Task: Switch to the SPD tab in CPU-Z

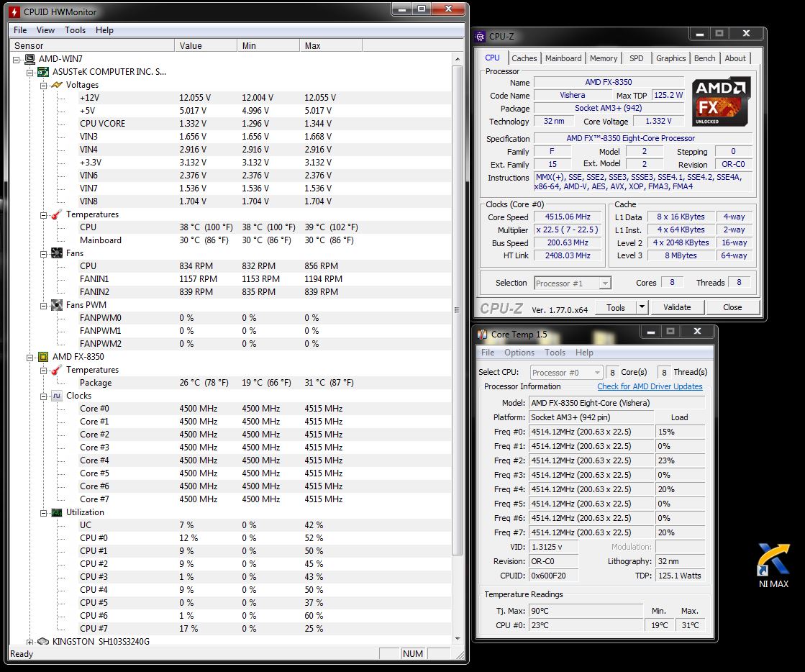Action: (636, 58)
